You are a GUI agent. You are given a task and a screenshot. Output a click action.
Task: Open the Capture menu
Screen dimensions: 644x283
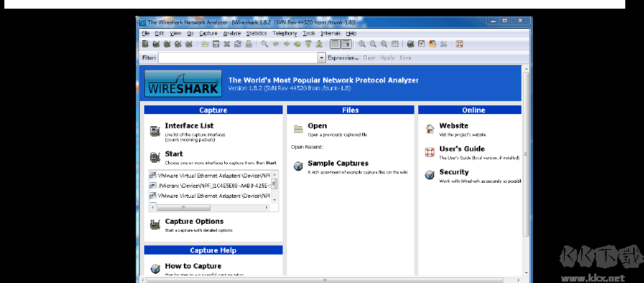(x=208, y=33)
